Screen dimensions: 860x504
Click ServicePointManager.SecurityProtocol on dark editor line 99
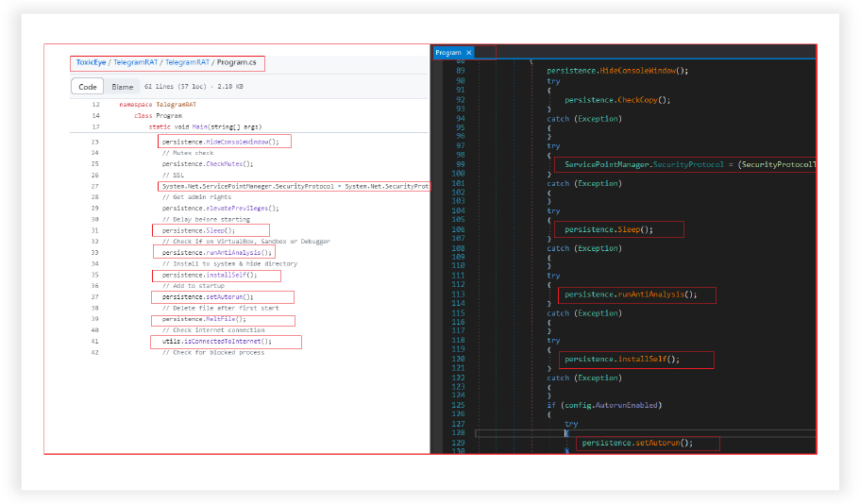(644, 164)
